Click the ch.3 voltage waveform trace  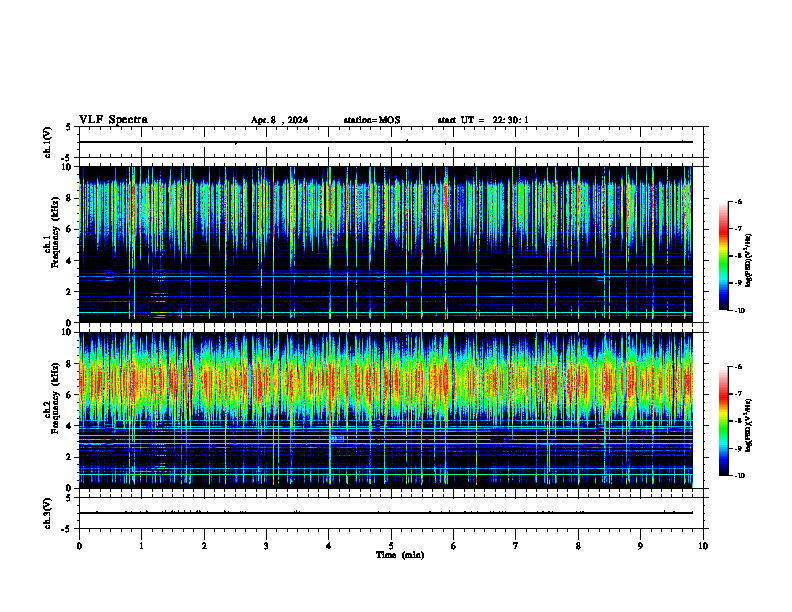point(385,513)
